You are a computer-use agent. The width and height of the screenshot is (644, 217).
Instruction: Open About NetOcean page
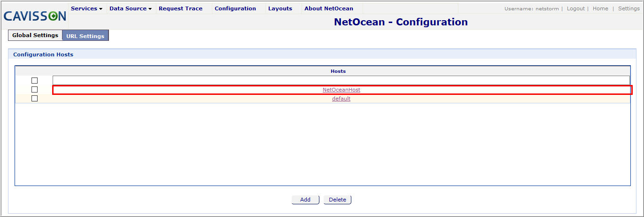click(x=329, y=8)
